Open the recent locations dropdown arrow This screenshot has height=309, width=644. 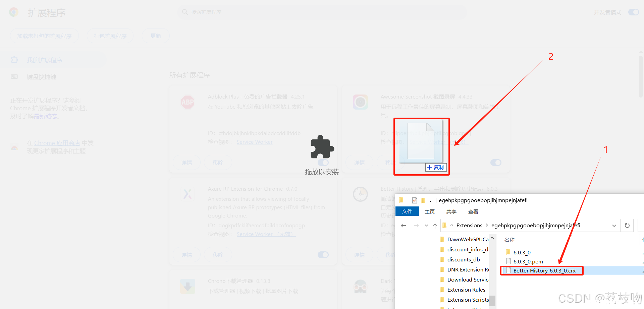point(426,226)
